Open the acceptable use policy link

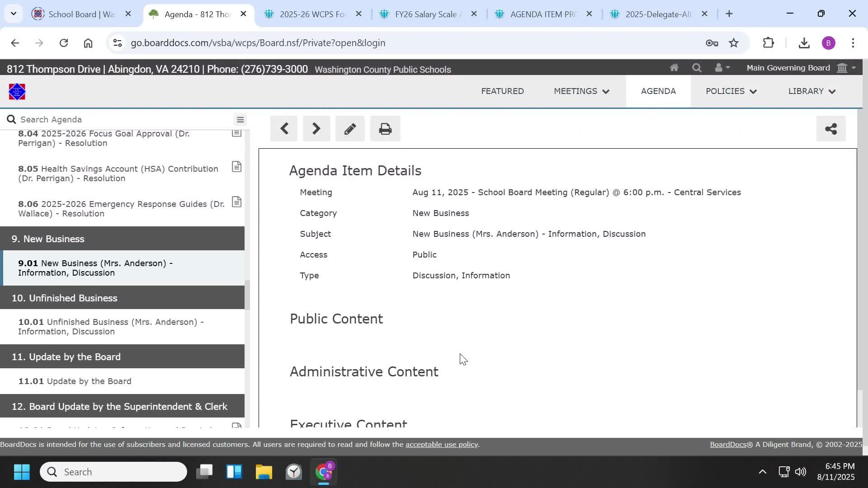pyautogui.click(x=441, y=444)
